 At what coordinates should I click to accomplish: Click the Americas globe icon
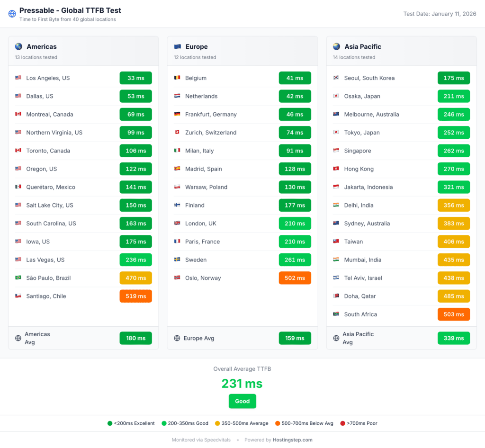tap(18, 46)
